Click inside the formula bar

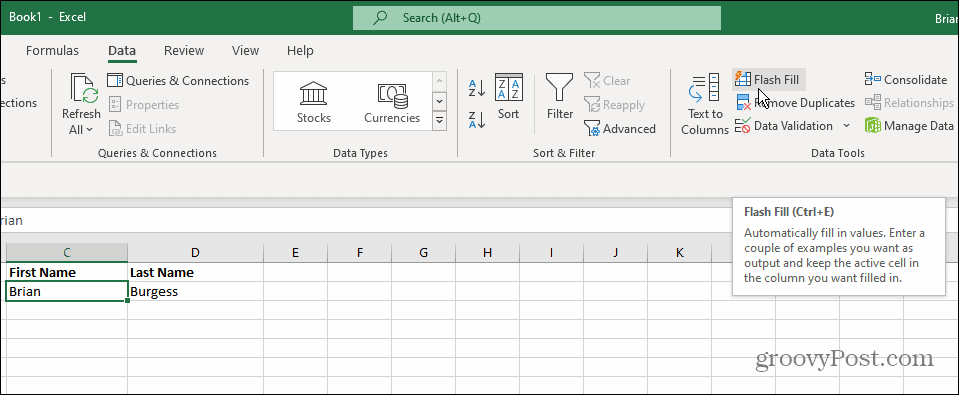click(x=367, y=220)
